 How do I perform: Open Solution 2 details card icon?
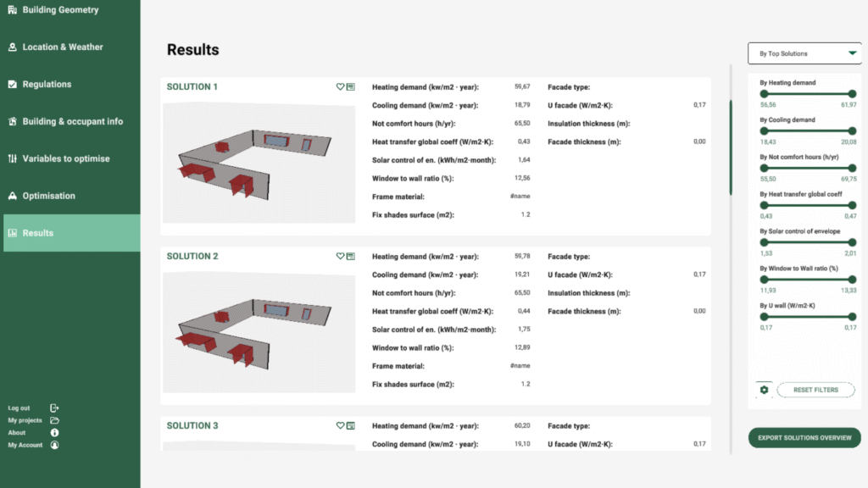(350, 256)
